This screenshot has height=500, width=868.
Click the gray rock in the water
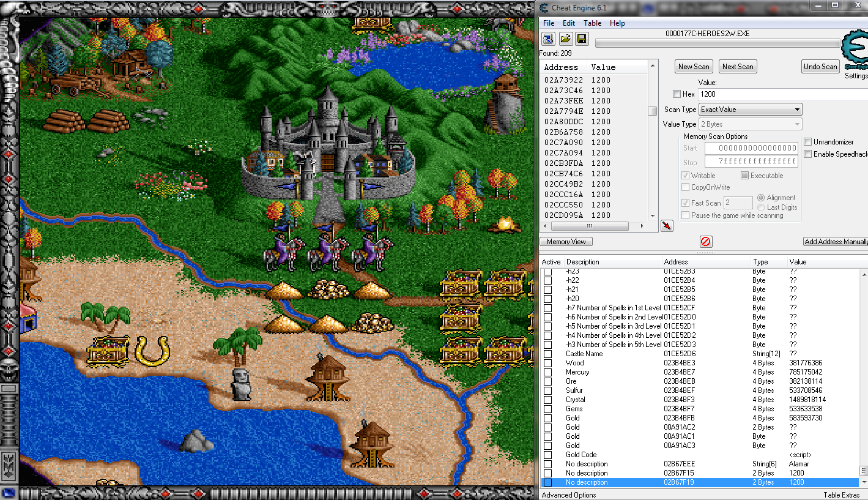[x=196, y=441]
